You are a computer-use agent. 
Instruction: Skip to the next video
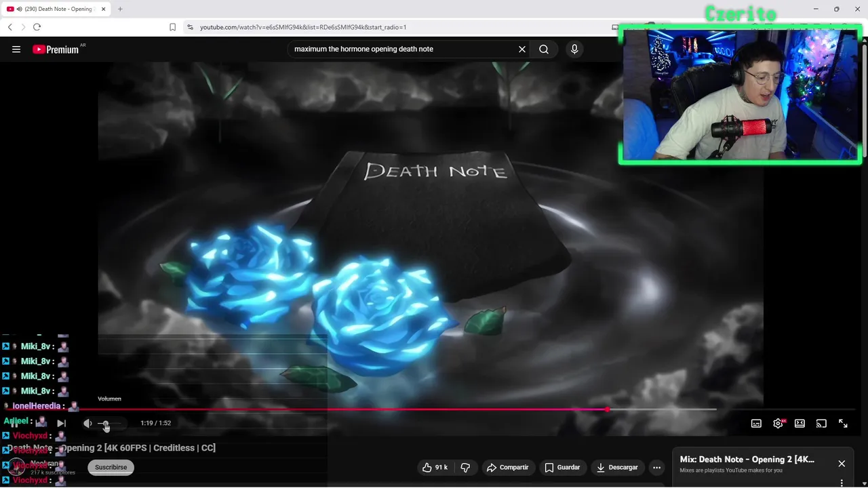[x=61, y=423]
